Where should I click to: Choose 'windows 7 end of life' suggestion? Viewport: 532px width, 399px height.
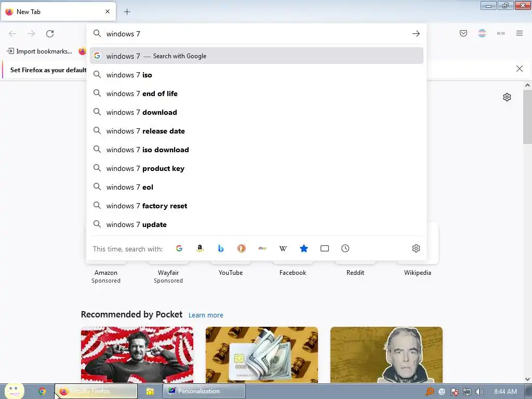(257, 94)
